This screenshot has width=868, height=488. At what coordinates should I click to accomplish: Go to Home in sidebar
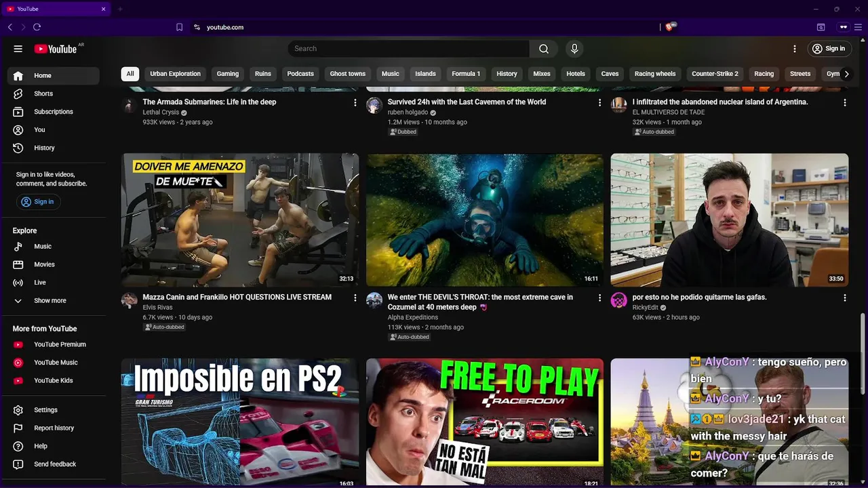pyautogui.click(x=54, y=76)
